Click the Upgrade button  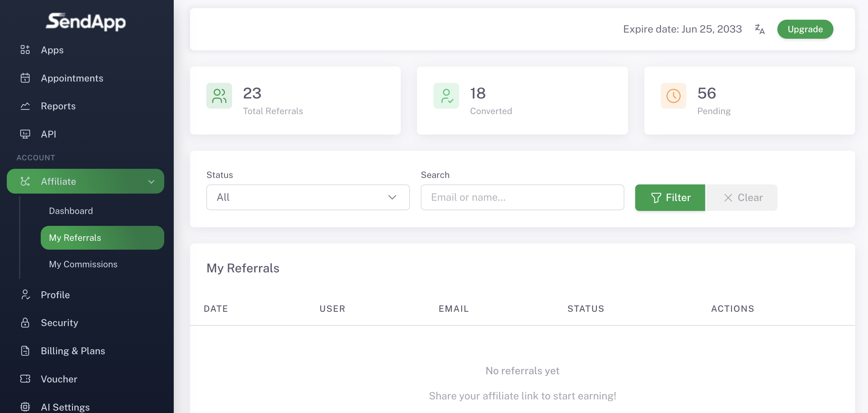(805, 29)
